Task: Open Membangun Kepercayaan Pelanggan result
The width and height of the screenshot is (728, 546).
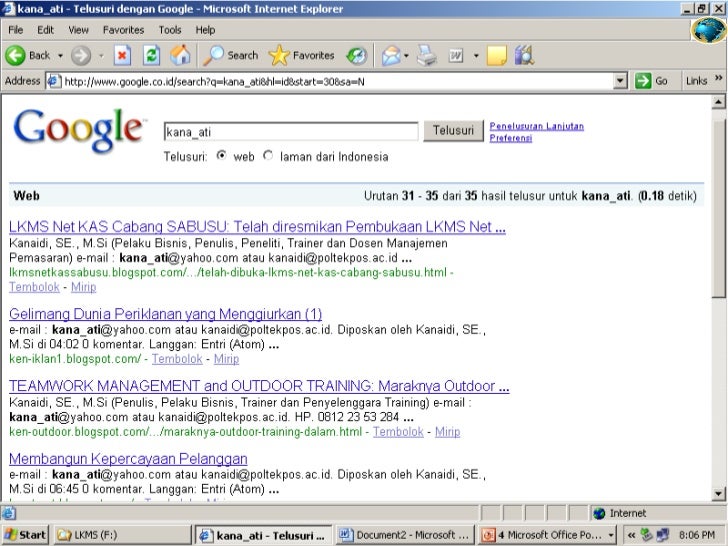Action: pyautogui.click(x=128, y=459)
